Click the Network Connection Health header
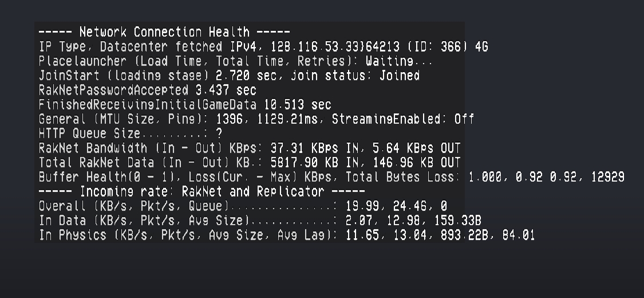644x298 pixels. 164,32
